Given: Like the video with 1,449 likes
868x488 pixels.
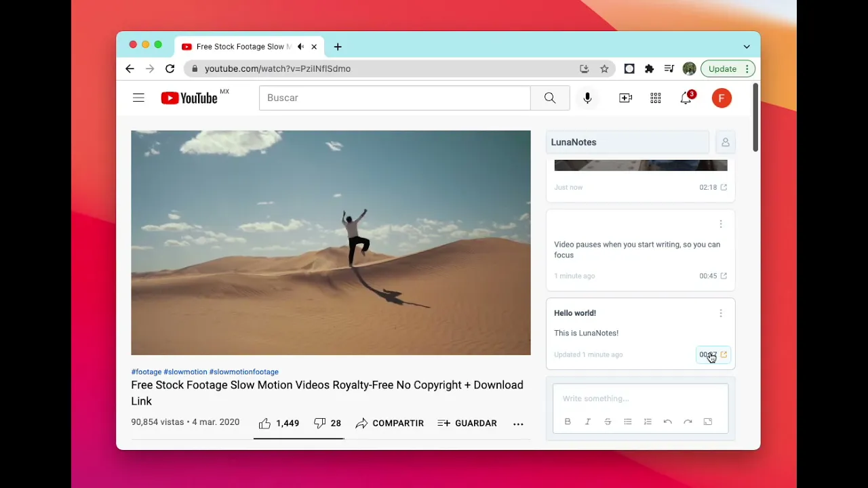Looking at the screenshot, I should click(x=279, y=423).
